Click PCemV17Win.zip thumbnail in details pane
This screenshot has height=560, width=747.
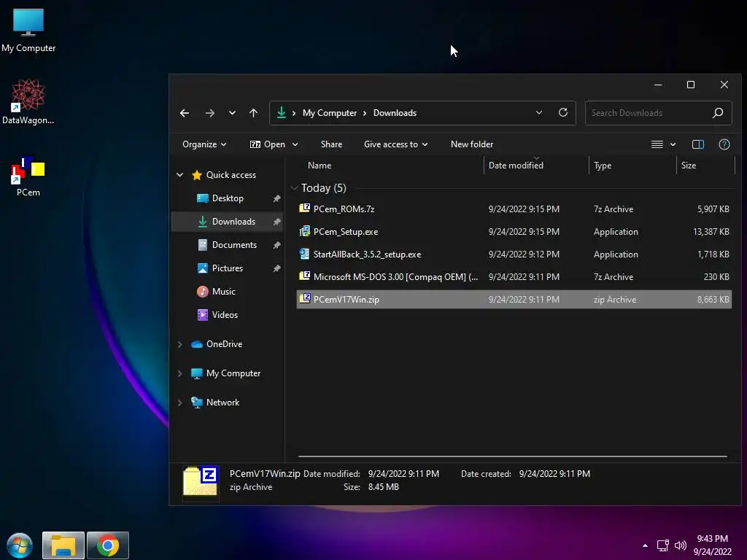(201, 481)
